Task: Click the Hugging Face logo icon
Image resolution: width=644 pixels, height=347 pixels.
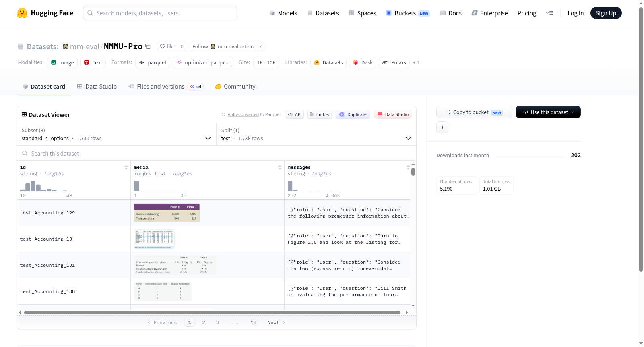Action: click(22, 13)
